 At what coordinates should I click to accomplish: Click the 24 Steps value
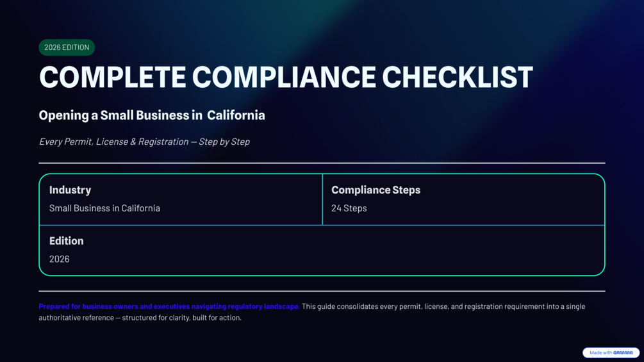pyautogui.click(x=349, y=208)
